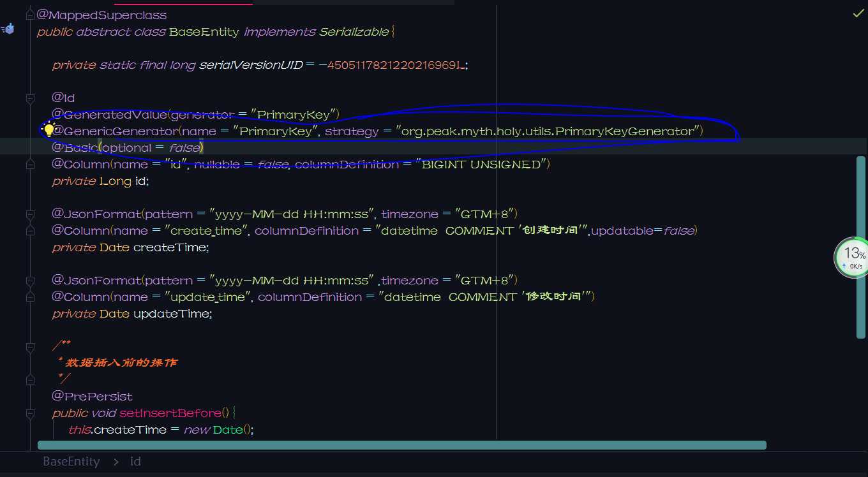868x477 pixels.
Task: Open the yellow lightbulb intention actions
Action: pos(49,131)
